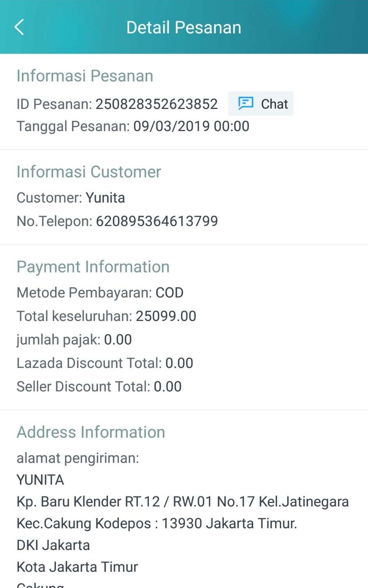
Task: Select the Lazada Discount Total line
Action: pyautogui.click(x=105, y=363)
